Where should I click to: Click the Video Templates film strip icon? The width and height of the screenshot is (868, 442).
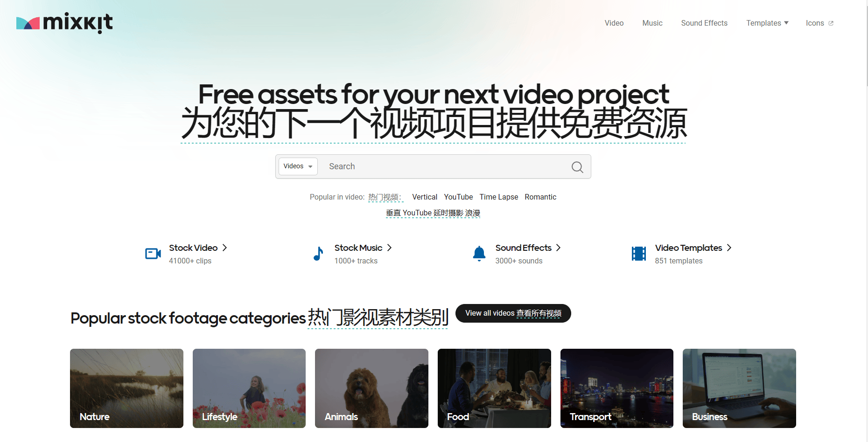click(638, 254)
